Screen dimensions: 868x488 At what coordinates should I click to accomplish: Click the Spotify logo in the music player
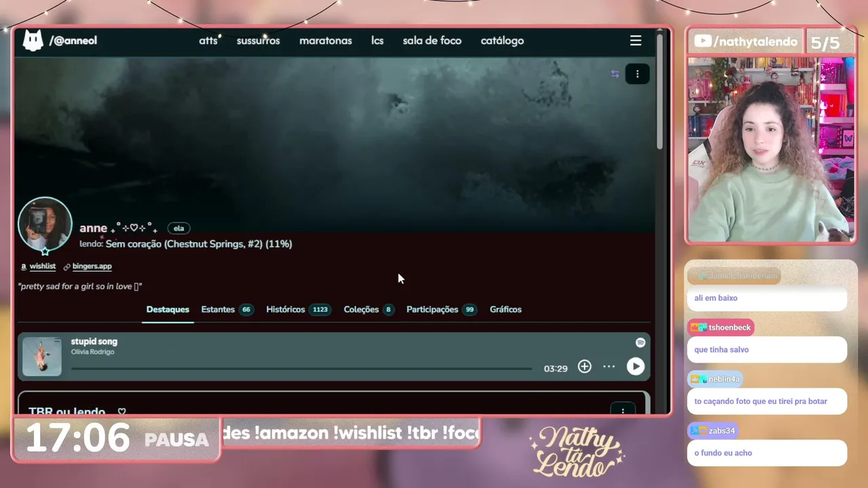(640, 343)
